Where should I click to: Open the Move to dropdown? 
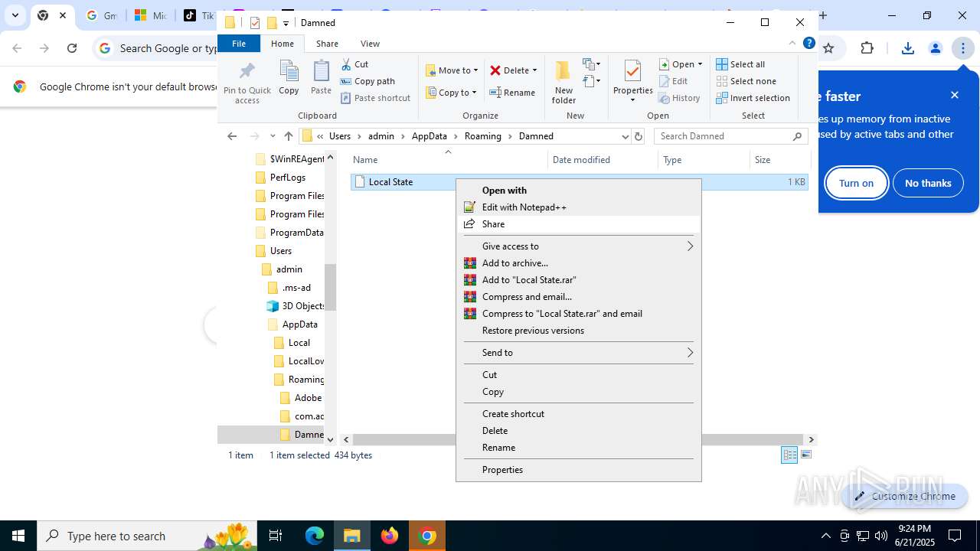coord(452,70)
